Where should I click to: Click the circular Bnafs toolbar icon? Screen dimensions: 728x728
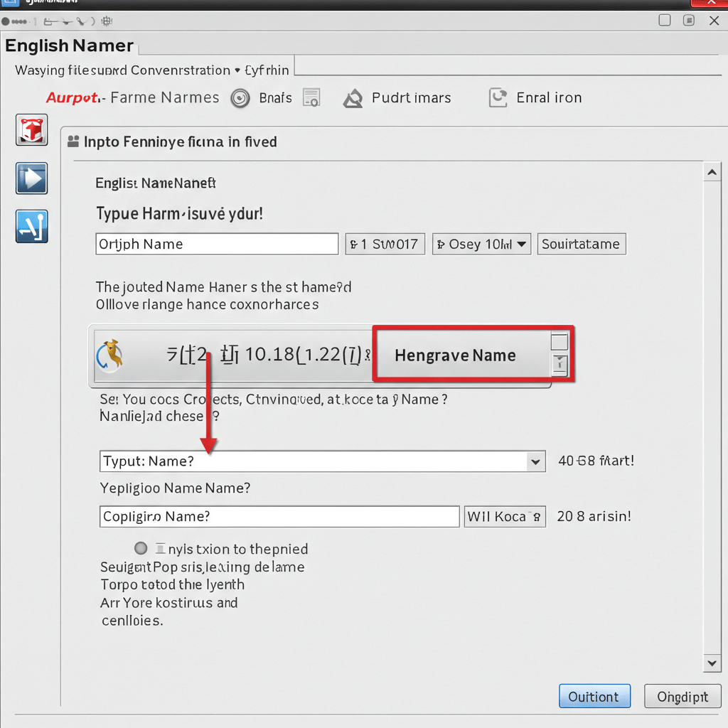pos(240,98)
